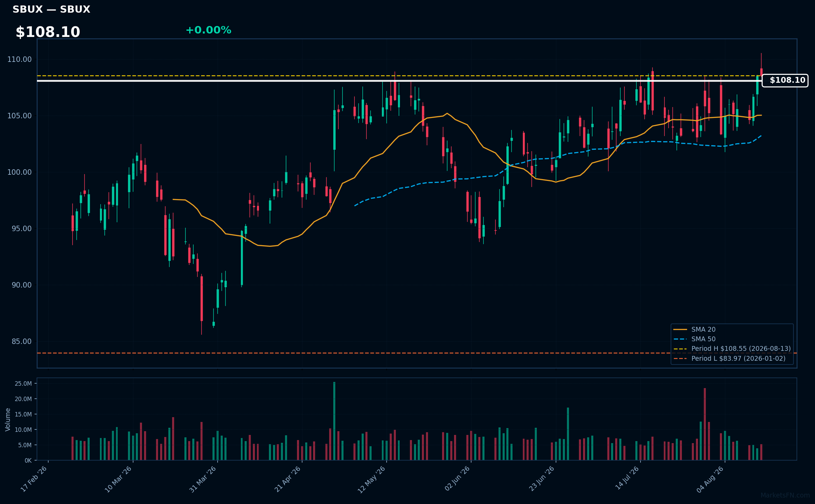Screen dimensions: 815x504
Task: Click the 04 Aug '26 date label
Action: click(710, 479)
